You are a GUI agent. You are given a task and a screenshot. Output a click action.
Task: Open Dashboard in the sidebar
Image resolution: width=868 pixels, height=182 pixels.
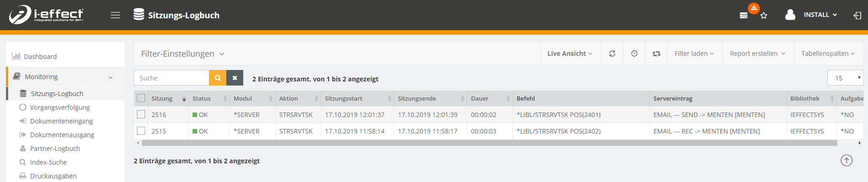pos(40,56)
